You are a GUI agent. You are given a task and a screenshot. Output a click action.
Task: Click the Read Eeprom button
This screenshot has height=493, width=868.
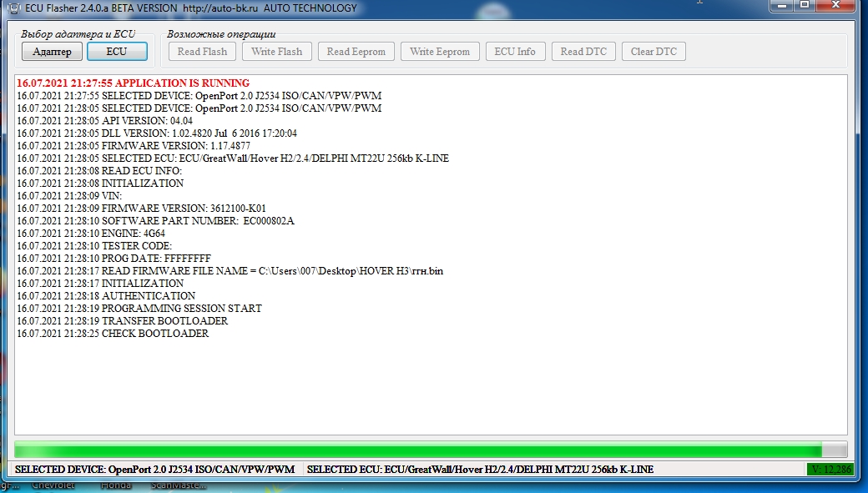coord(356,52)
